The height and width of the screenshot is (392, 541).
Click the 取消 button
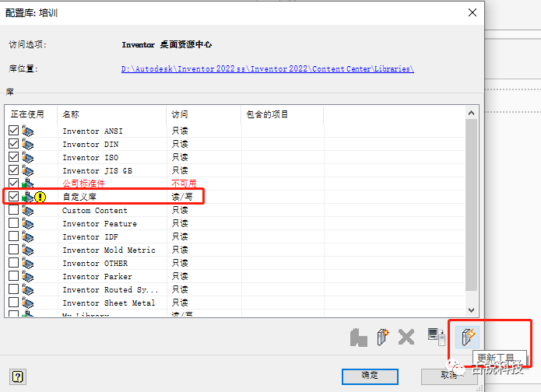(x=449, y=376)
